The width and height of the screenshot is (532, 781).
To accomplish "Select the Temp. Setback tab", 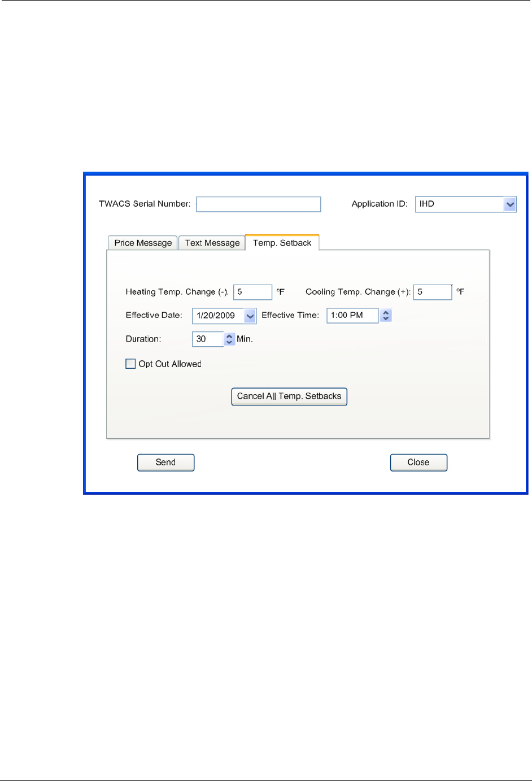I will click(282, 243).
